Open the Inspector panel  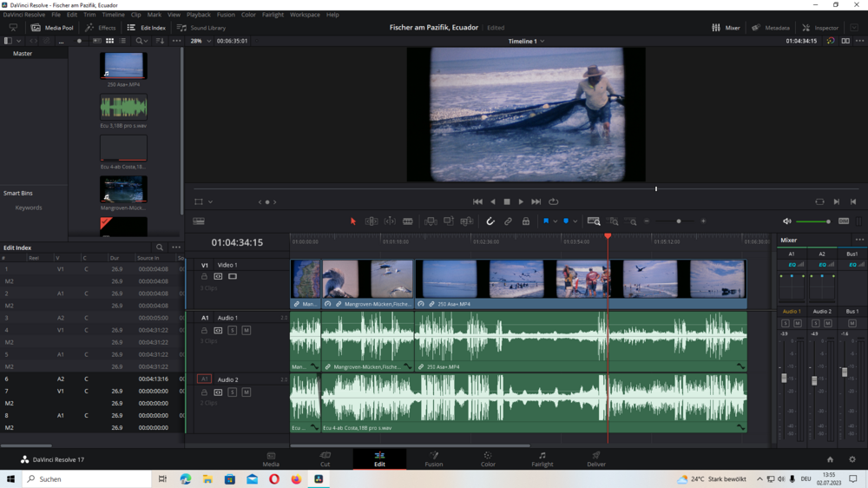click(x=819, y=28)
